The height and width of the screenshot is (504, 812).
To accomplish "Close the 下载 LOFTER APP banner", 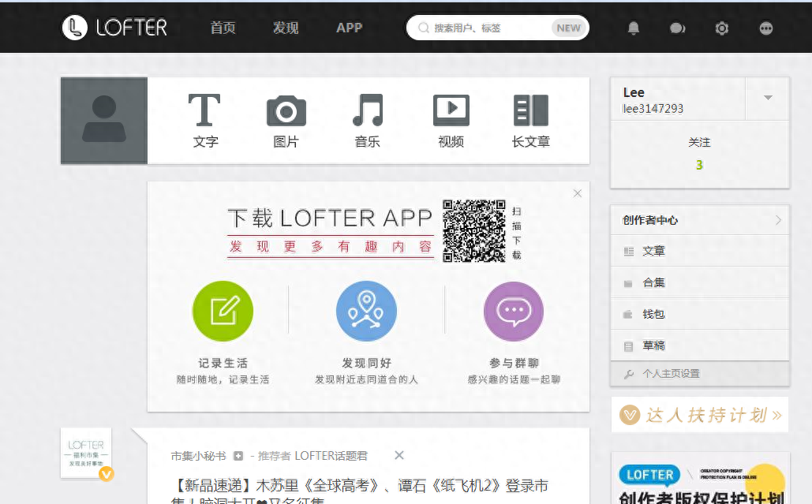I will pyautogui.click(x=578, y=193).
